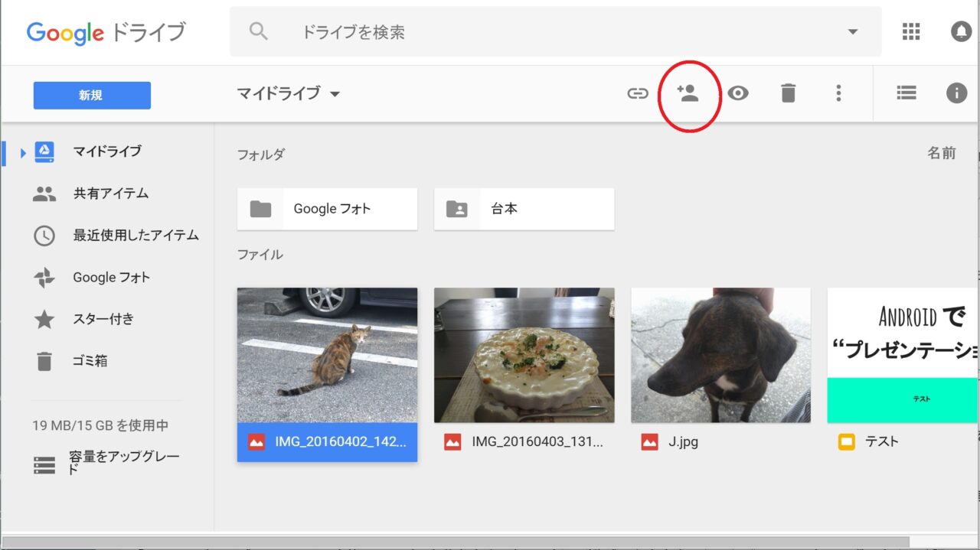
Task: Open 最近使用したアイテム in sidebar
Action: 136,236
